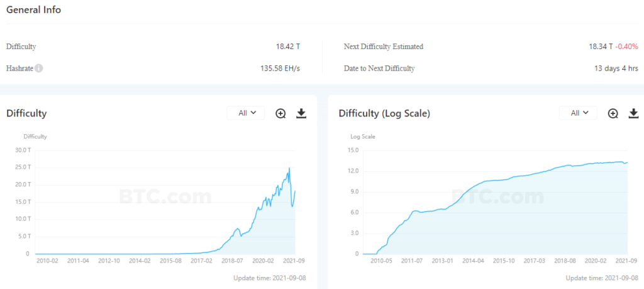This screenshot has height=289, width=644.
Task: Click the Hashrate info icon
Action: pos(38,68)
